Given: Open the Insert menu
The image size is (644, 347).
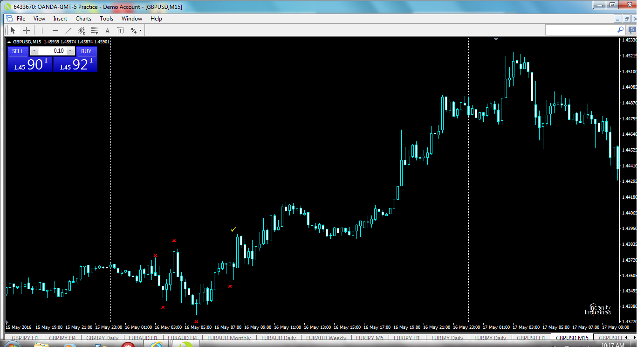Looking at the screenshot, I should tap(60, 19).
